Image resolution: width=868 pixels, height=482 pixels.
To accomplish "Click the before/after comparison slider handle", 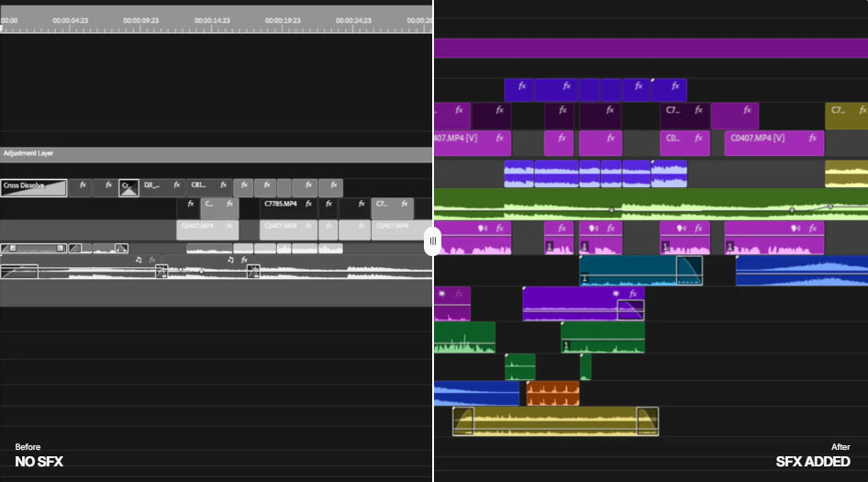I will (x=433, y=241).
